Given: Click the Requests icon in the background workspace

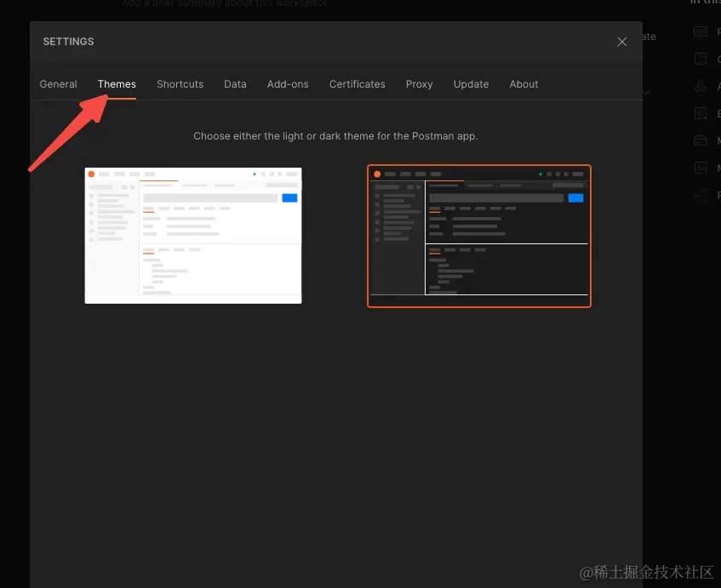Looking at the screenshot, I should coord(701,31).
